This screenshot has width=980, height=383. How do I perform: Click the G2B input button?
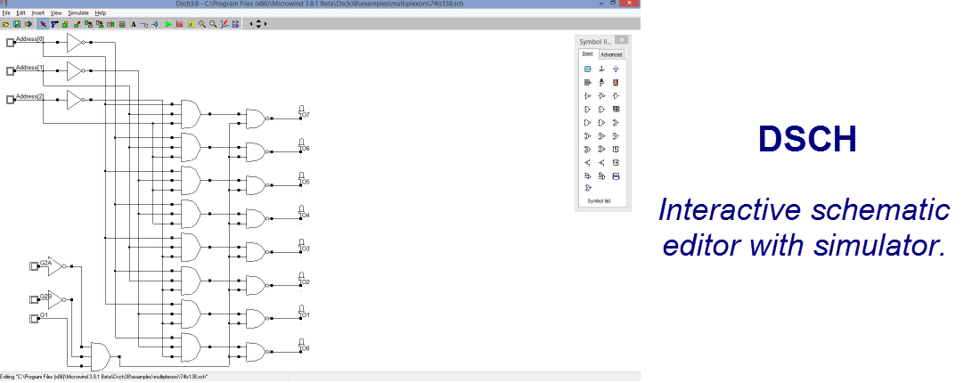click(x=35, y=300)
